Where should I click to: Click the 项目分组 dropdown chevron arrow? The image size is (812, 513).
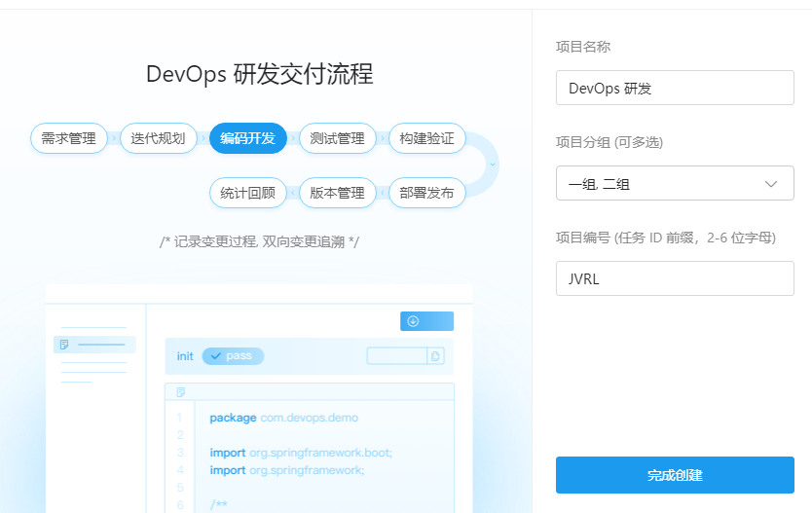coord(771,184)
